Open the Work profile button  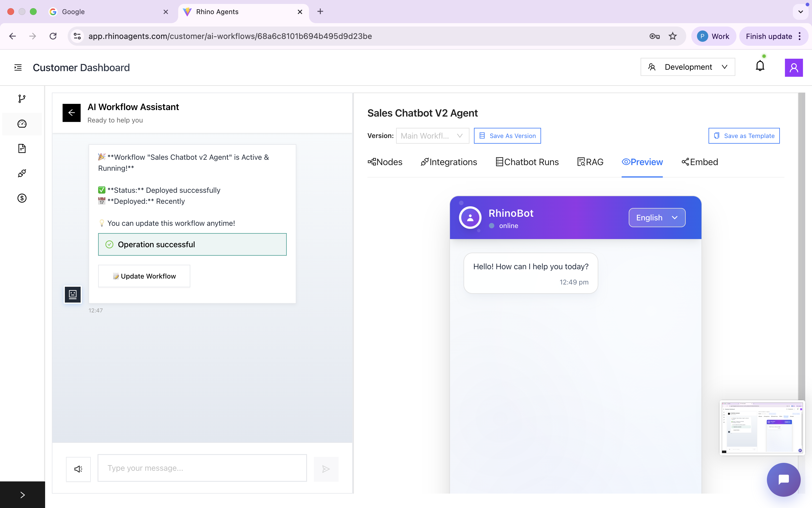[x=713, y=36]
